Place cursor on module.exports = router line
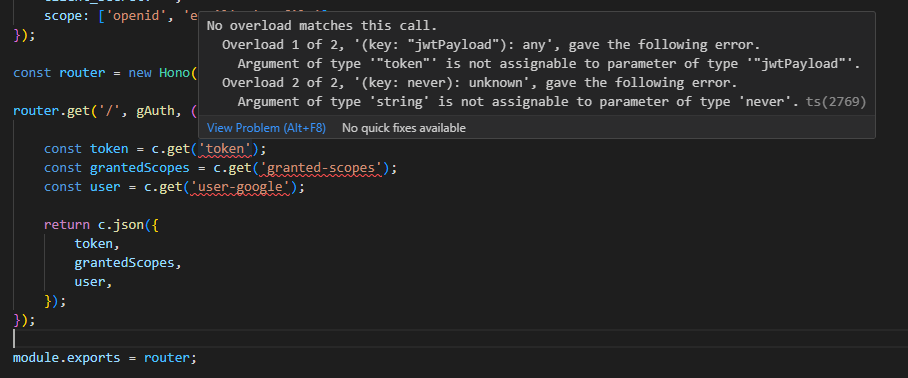The image size is (908, 378). click(105, 358)
